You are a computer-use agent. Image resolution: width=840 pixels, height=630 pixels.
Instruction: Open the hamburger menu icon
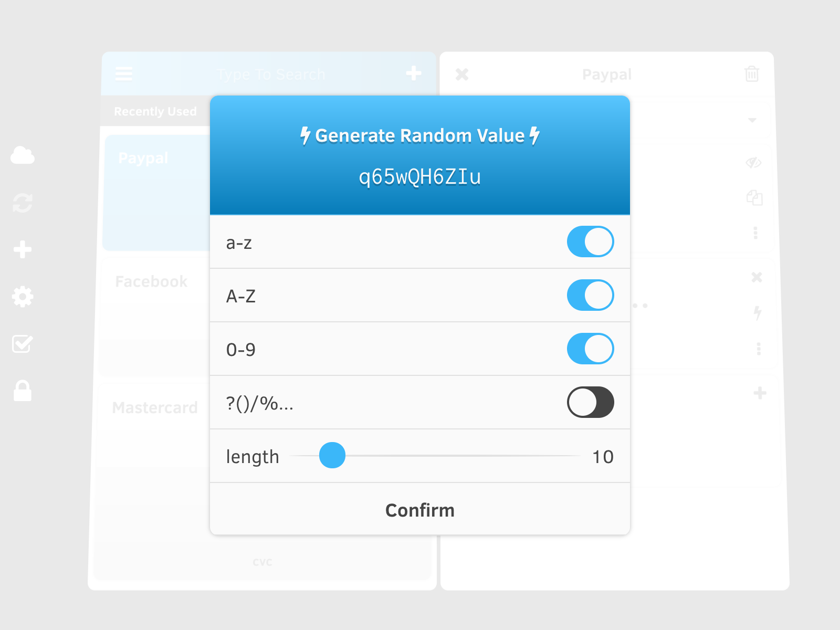(124, 74)
